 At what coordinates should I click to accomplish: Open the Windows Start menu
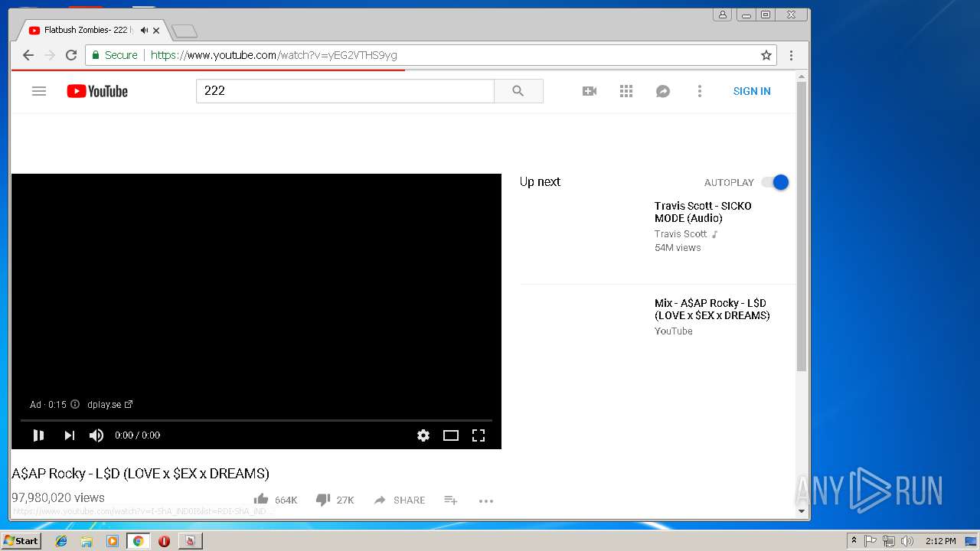pyautogui.click(x=21, y=541)
